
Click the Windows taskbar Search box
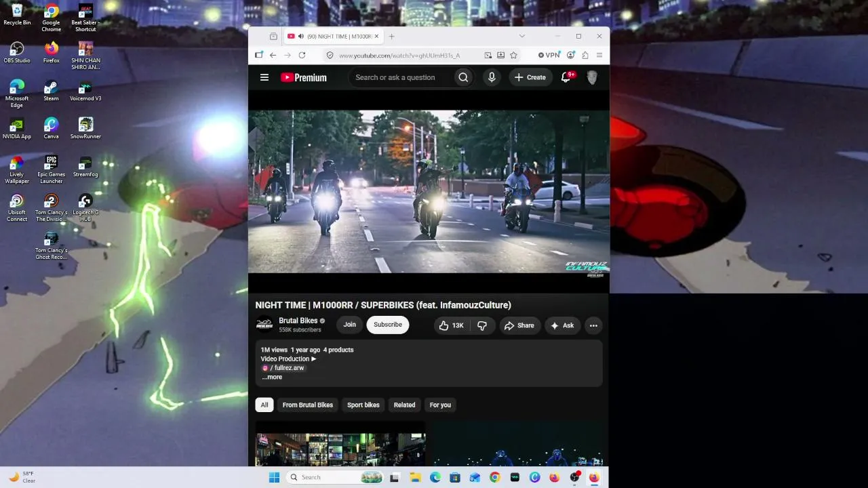tap(335, 477)
